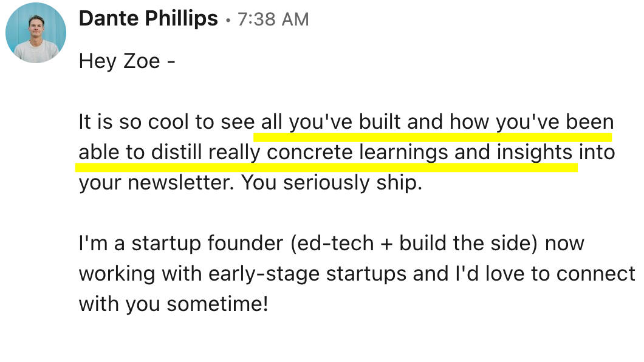Click the sentence "You seriously ship."
This screenshot has height=362, width=644.
[x=332, y=183]
